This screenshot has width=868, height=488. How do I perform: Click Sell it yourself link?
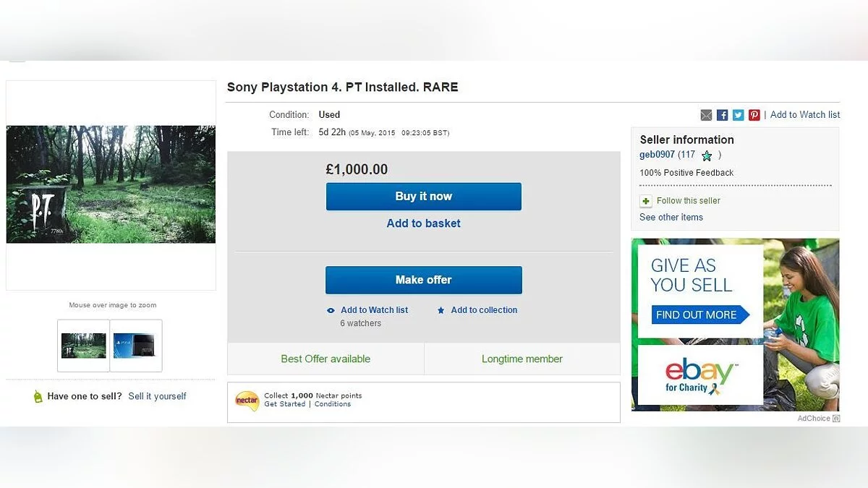[157, 396]
